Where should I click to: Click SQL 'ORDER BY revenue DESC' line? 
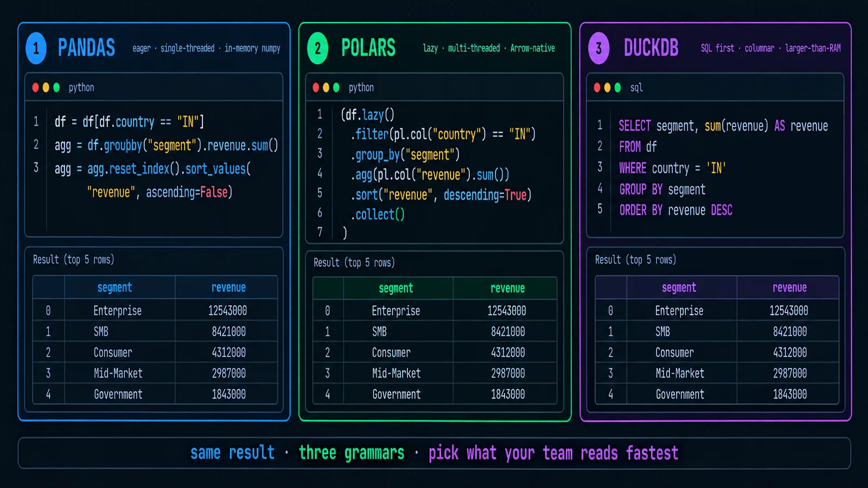pyautogui.click(x=676, y=210)
